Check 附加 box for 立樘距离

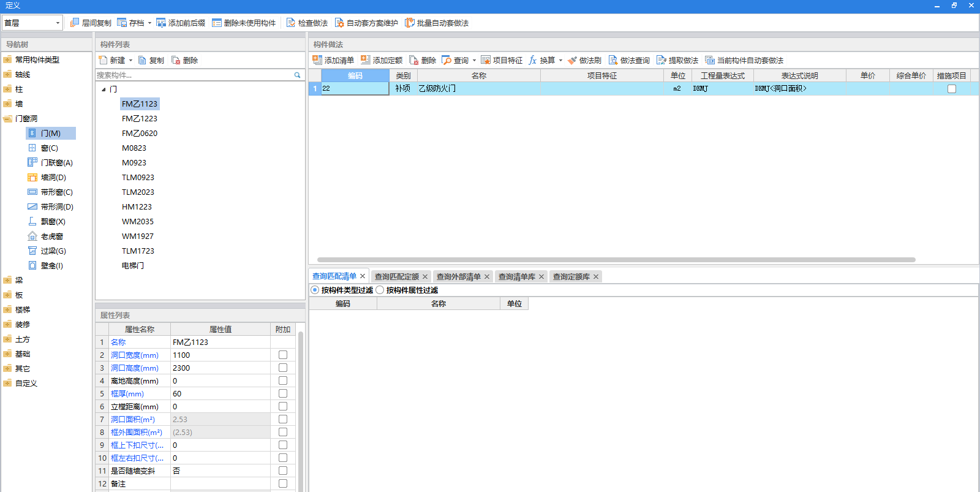[x=283, y=406]
